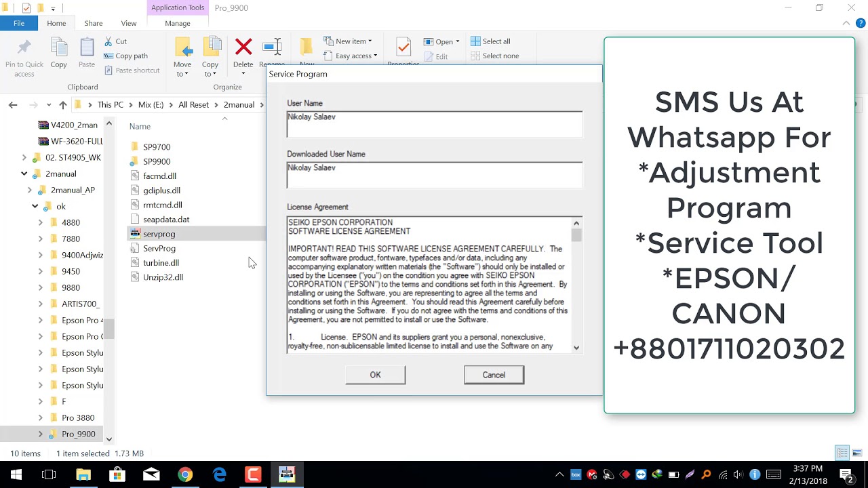Click the Pin to Quick access icon
The height and width of the screenshot is (488, 868).
click(x=24, y=47)
